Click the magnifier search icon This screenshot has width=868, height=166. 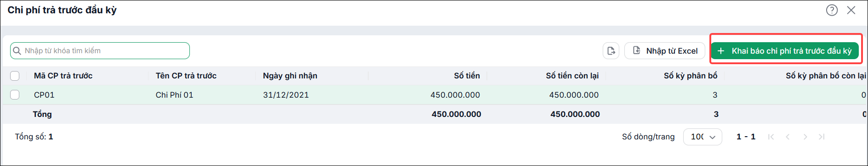coord(17,51)
